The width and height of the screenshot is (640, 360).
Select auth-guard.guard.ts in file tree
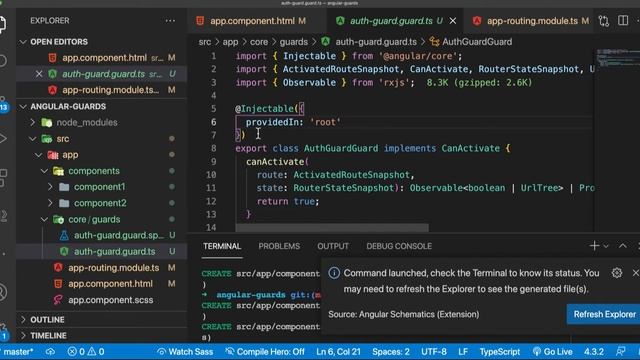click(x=114, y=251)
